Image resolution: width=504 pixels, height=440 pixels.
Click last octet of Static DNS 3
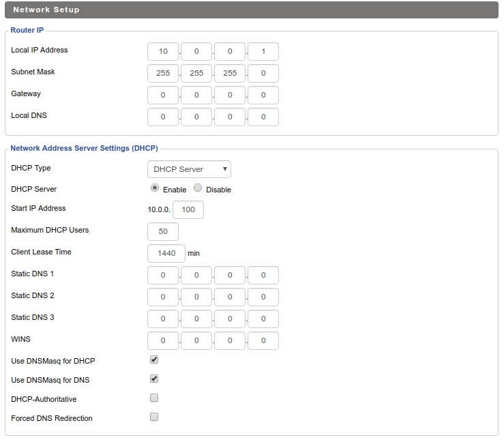[263, 319]
